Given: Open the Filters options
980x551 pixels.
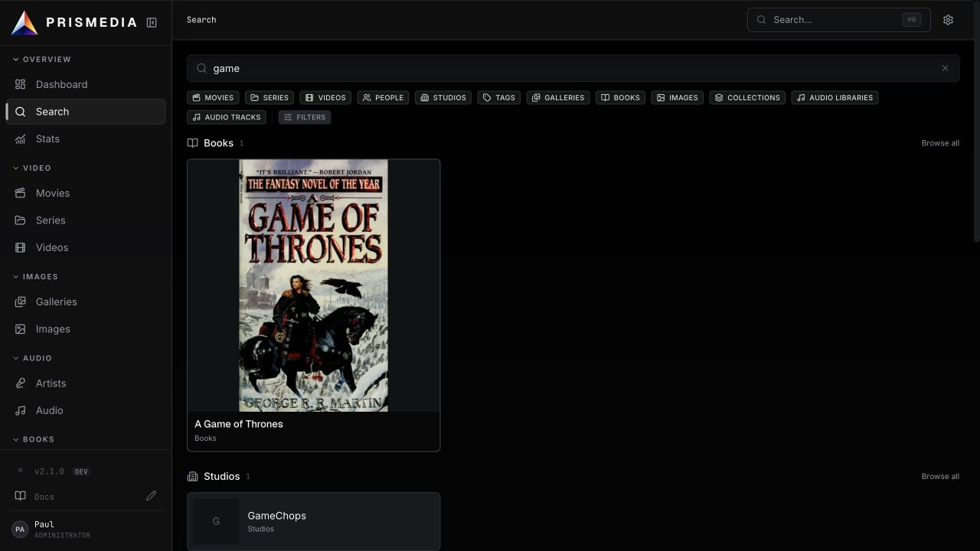Looking at the screenshot, I should pos(305,117).
